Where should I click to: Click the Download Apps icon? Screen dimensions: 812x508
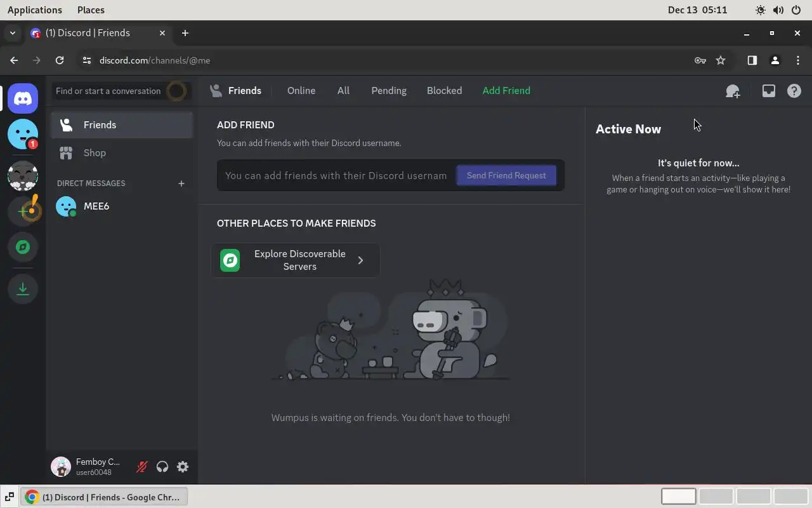point(23,289)
